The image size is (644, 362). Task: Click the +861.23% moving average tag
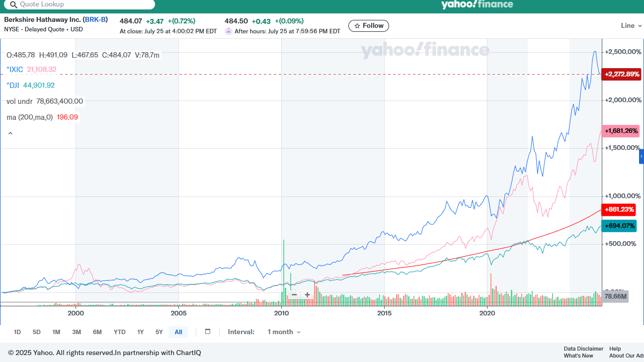click(x=620, y=209)
